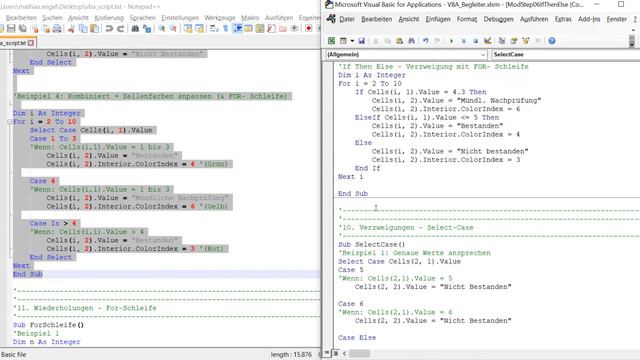The width and height of the screenshot is (640, 360).
Task: Paste clipboard via Notepad++ toolbar icon
Action: [94, 29]
